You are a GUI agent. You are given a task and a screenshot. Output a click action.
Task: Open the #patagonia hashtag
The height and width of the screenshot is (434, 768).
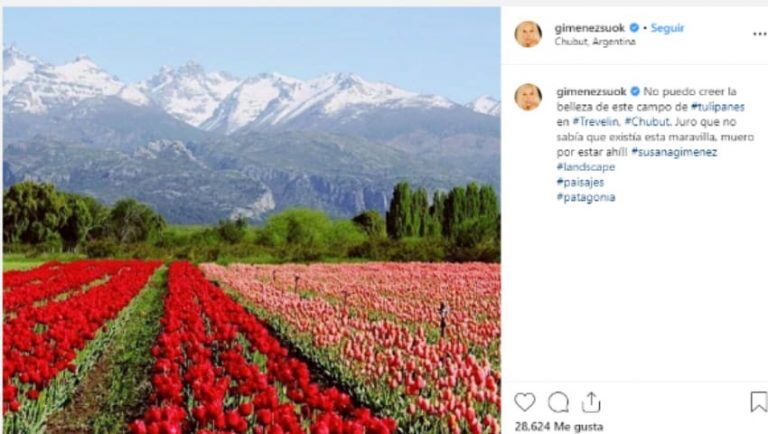(x=585, y=197)
